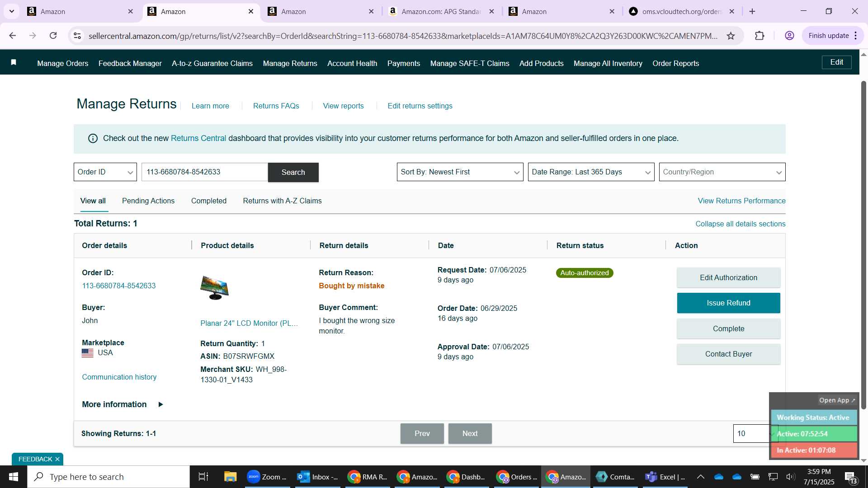Open Payments in the navbar
The height and width of the screenshot is (488, 868).
[x=404, y=64]
